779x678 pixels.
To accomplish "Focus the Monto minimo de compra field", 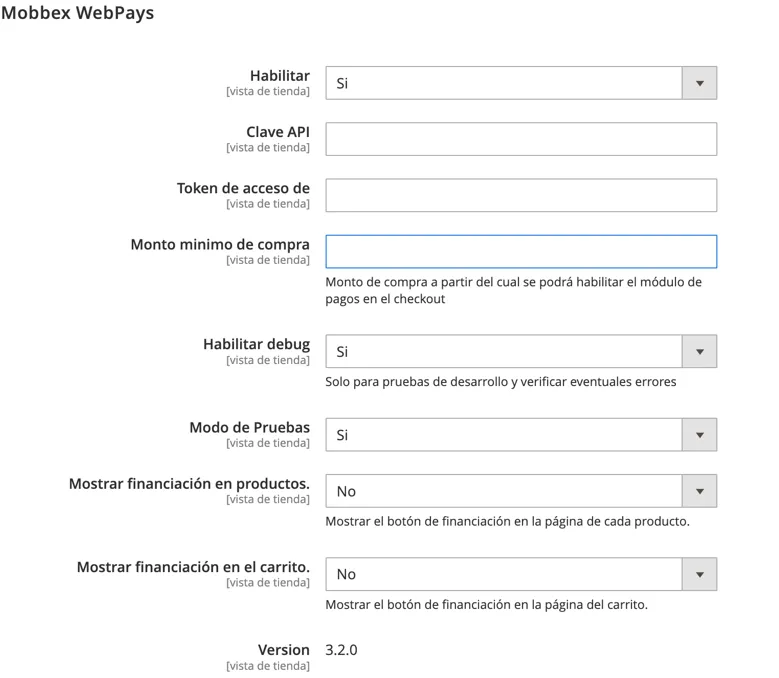I will 521,251.
